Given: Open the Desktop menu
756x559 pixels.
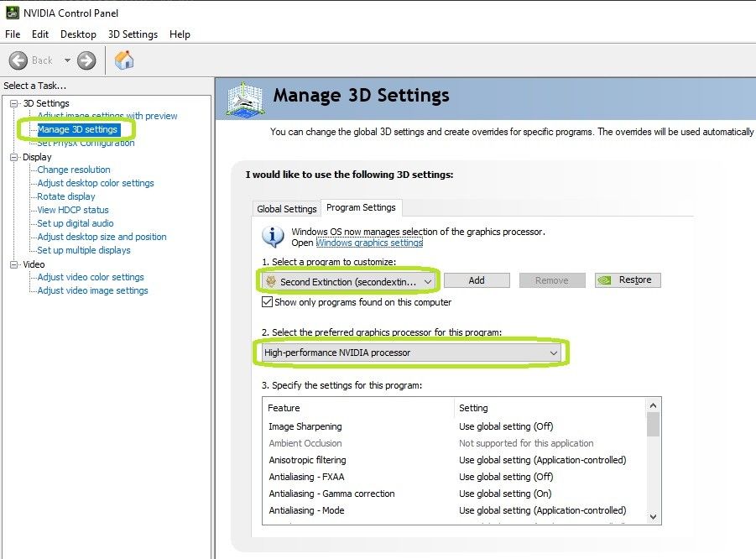Looking at the screenshot, I should [78, 34].
